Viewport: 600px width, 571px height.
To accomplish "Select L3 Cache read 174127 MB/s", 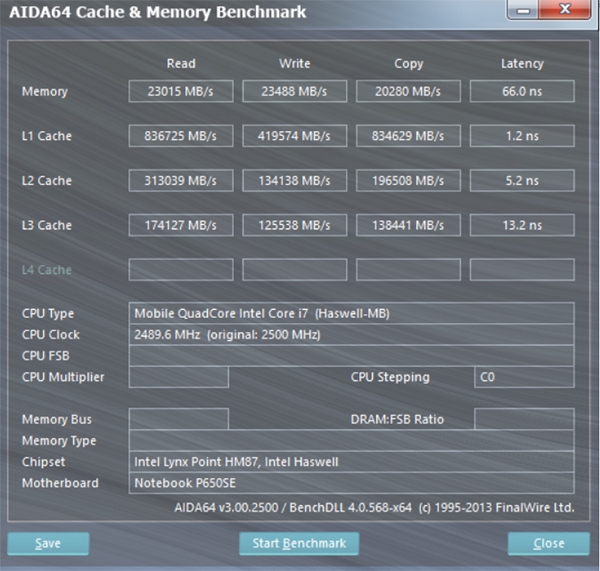I will (x=181, y=225).
